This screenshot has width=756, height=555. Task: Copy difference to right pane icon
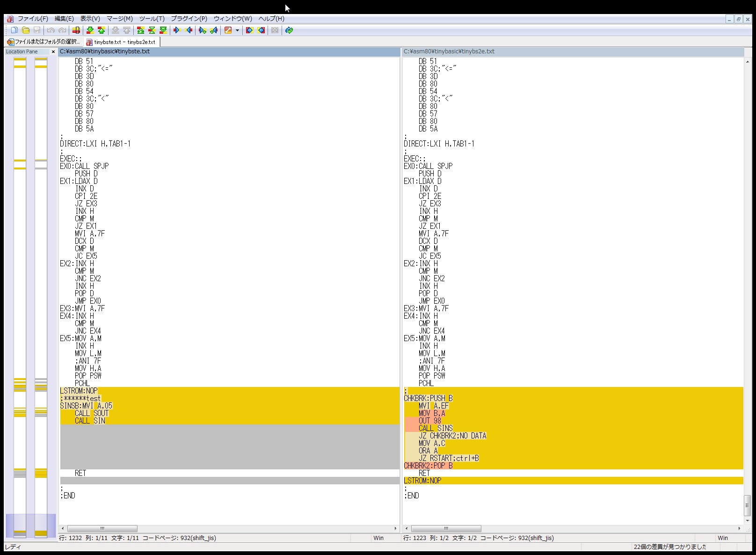point(177,30)
